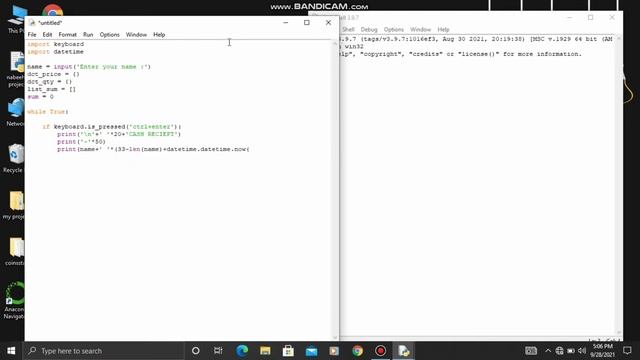Open the media player taskbar icon
Screen dimensions: 640x360
click(334, 351)
